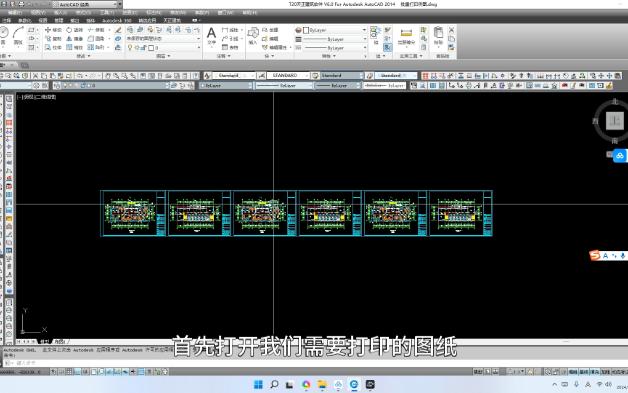Click the Insert block icon

(253, 36)
